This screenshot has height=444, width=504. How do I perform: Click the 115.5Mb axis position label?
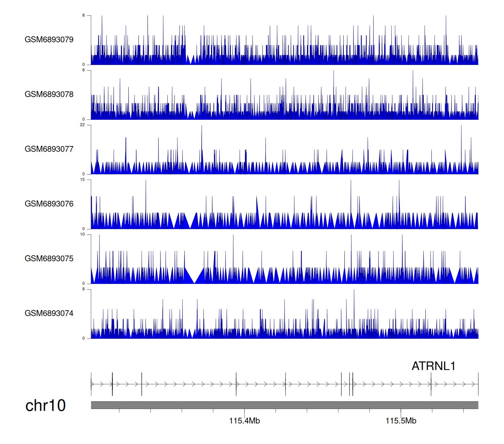point(401,421)
